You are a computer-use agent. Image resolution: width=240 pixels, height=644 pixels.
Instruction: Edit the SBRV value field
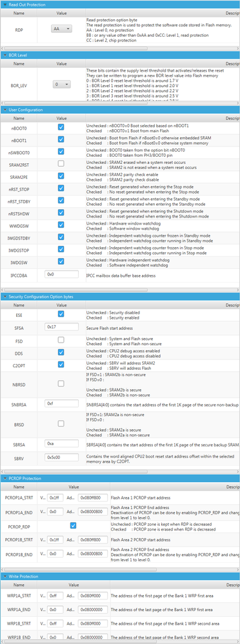point(61,457)
